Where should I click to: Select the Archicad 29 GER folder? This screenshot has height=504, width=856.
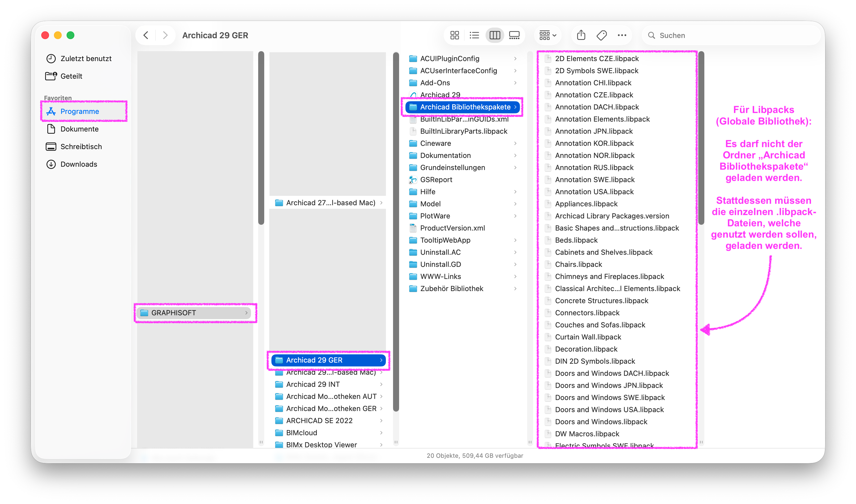(328, 360)
